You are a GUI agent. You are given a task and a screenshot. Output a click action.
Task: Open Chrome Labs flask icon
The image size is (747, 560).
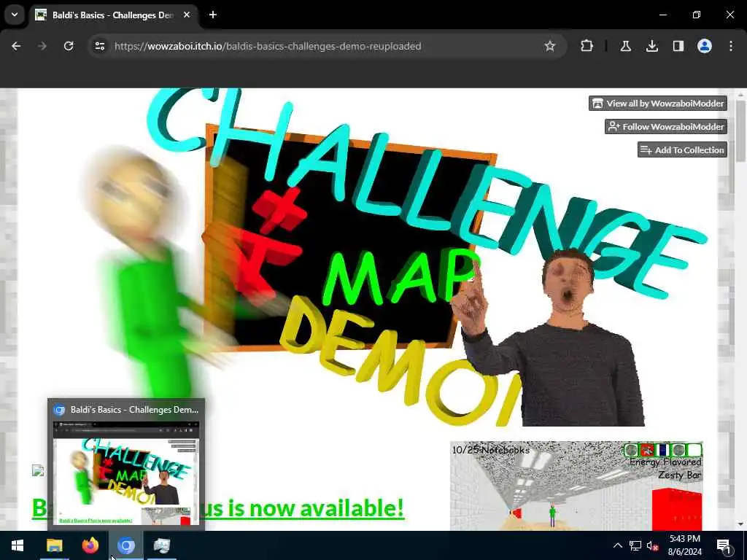tap(625, 46)
